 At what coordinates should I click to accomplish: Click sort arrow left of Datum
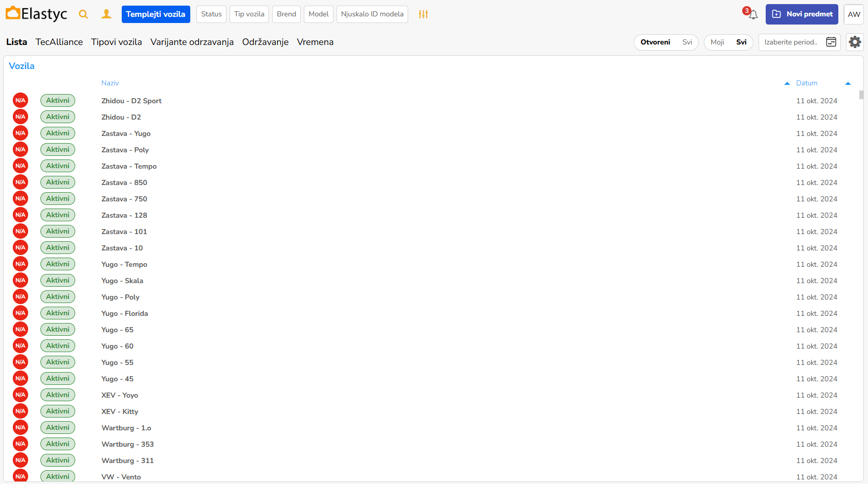(787, 83)
